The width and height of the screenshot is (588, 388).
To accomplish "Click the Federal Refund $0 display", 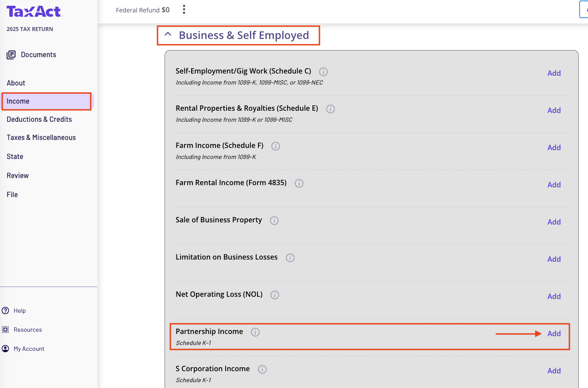I will point(142,9).
